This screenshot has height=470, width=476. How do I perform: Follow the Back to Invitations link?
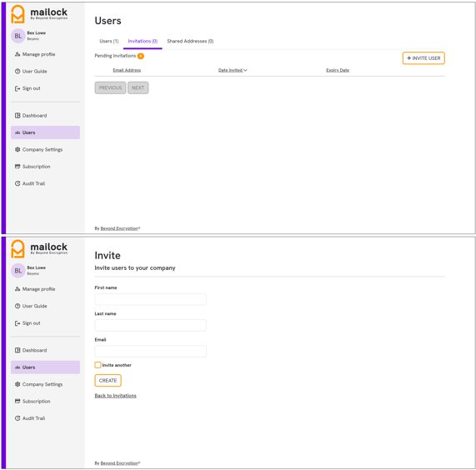tap(115, 396)
